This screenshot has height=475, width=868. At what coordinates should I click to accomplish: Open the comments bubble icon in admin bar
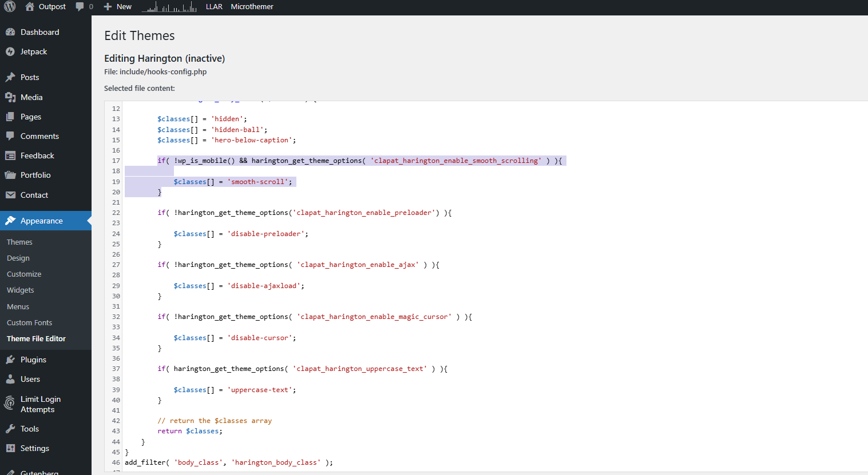click(x=80, y=7)
